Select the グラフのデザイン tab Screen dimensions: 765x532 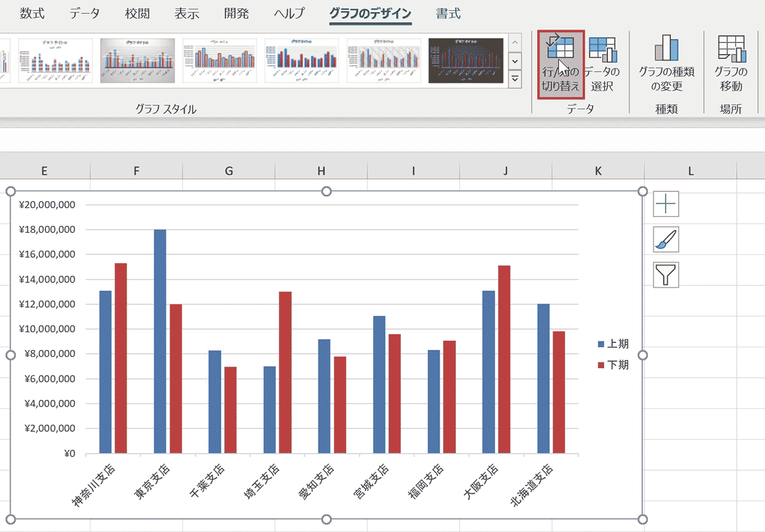coord(370,14)
